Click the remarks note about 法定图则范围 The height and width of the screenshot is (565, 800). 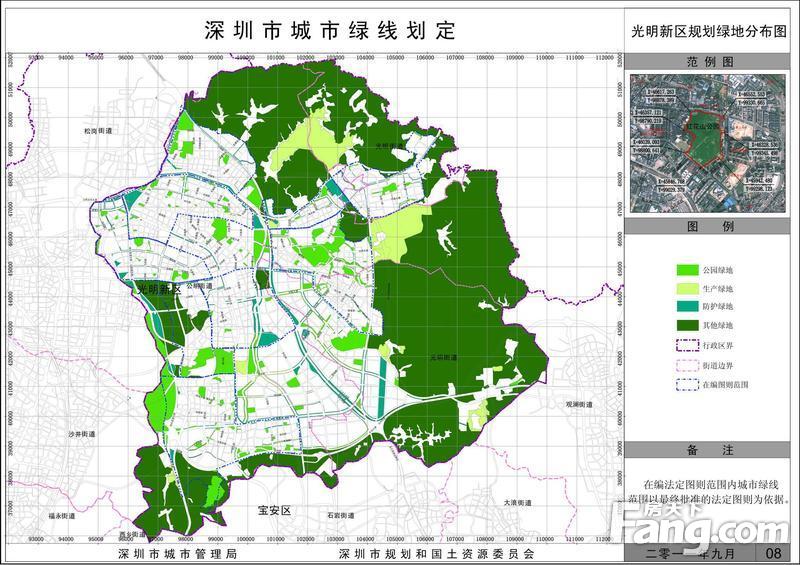pyautogui.click(x=711, y=492)
